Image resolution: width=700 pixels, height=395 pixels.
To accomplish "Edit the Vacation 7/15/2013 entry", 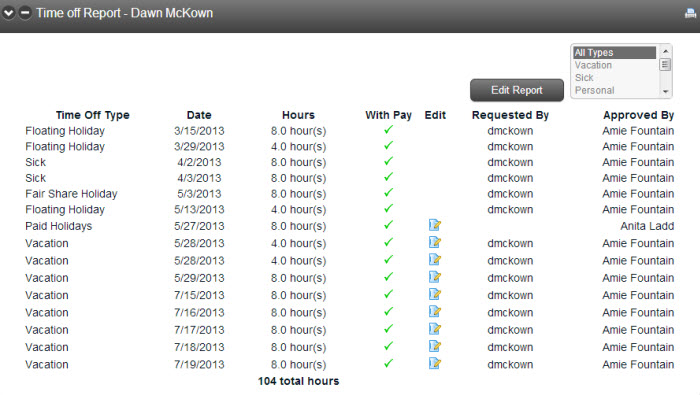I will pos(435,295).
